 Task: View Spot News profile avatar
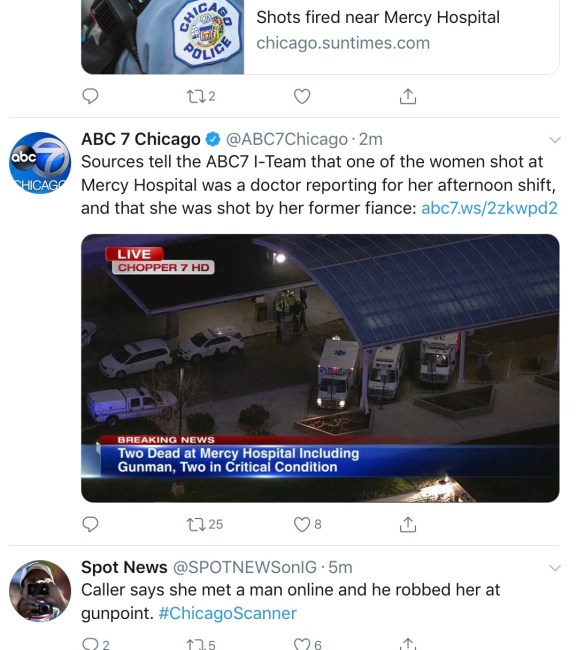coord(40,591)
